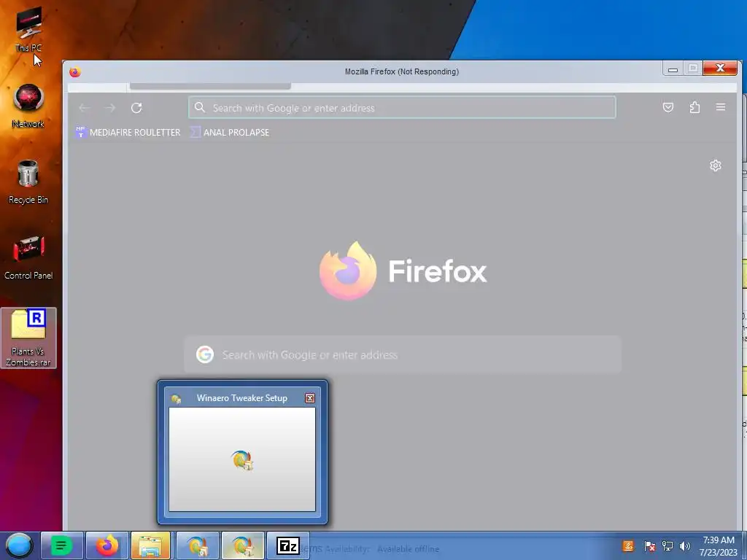Open the Save to Pocket icon

coord(668,108)
